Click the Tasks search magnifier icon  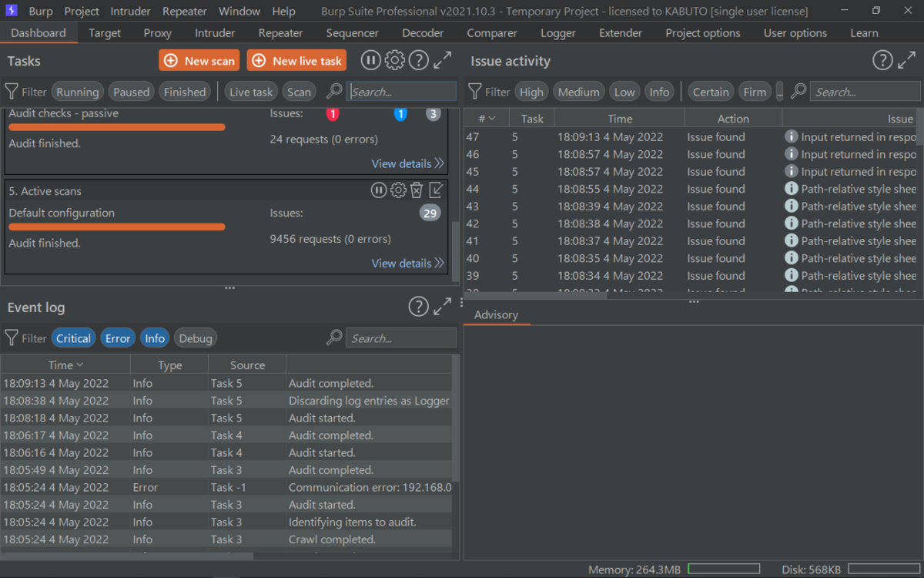[334, 91]
